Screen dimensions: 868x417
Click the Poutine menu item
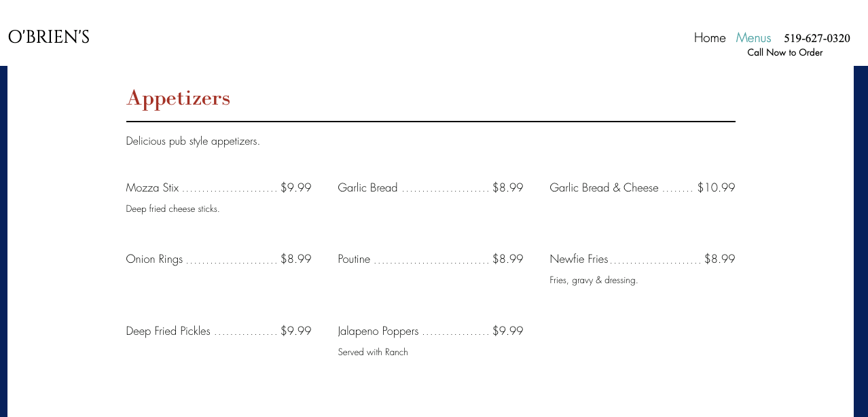click(354, 259)
